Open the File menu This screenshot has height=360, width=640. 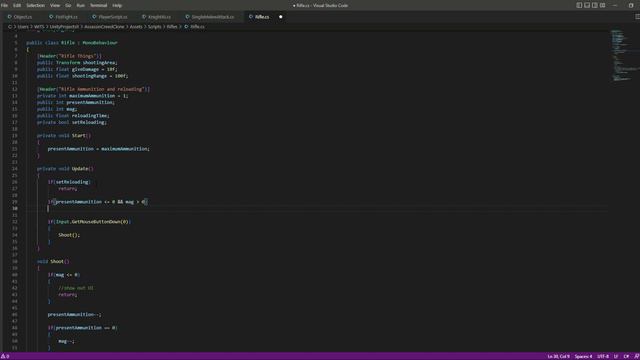(4, 5)
